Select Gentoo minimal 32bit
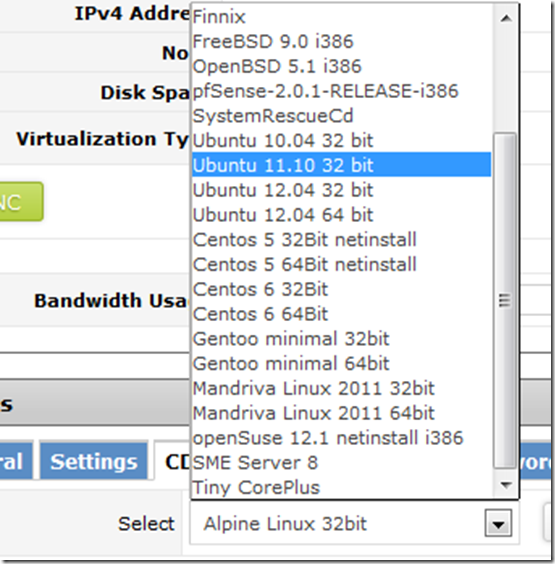Image resolution: width=555 pixels, height=564 pixels. click(342, 339)
